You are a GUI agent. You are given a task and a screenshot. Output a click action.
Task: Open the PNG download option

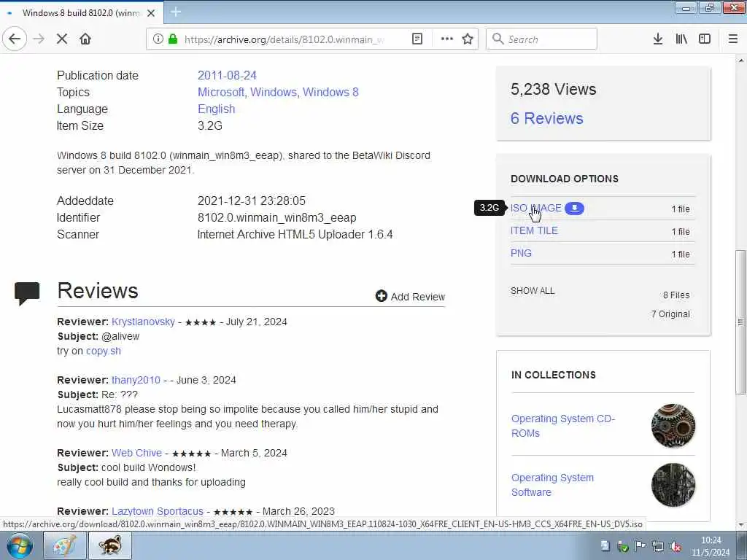(521, 253)
